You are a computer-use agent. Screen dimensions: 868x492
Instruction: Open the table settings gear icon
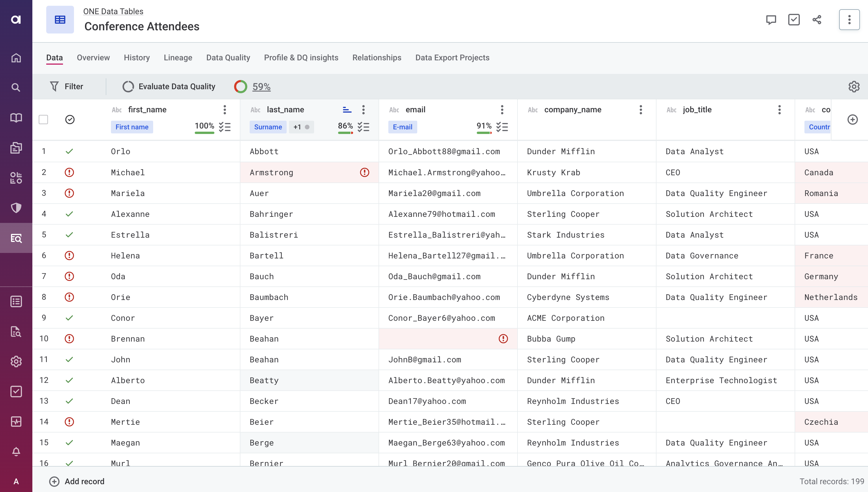point(854,87)
